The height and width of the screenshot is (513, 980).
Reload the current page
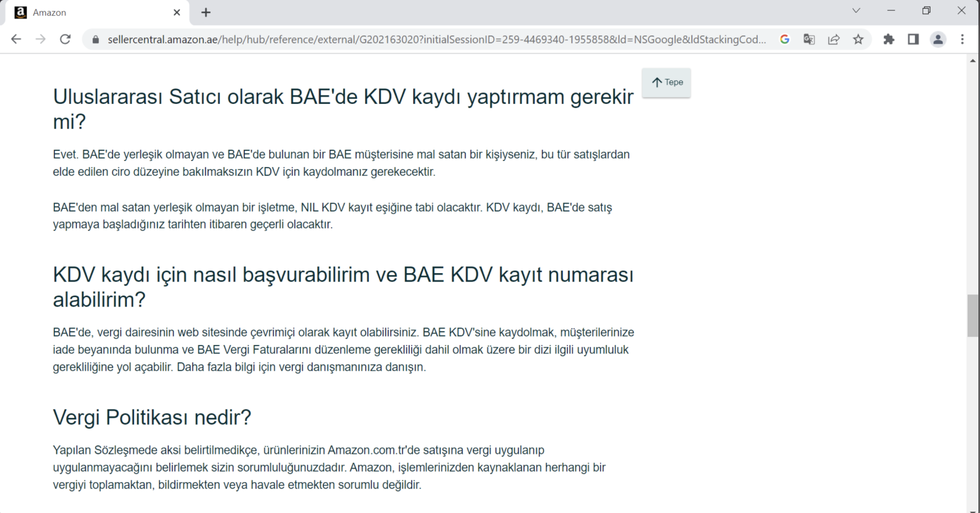pyautogui.click(x=65, y=39)
